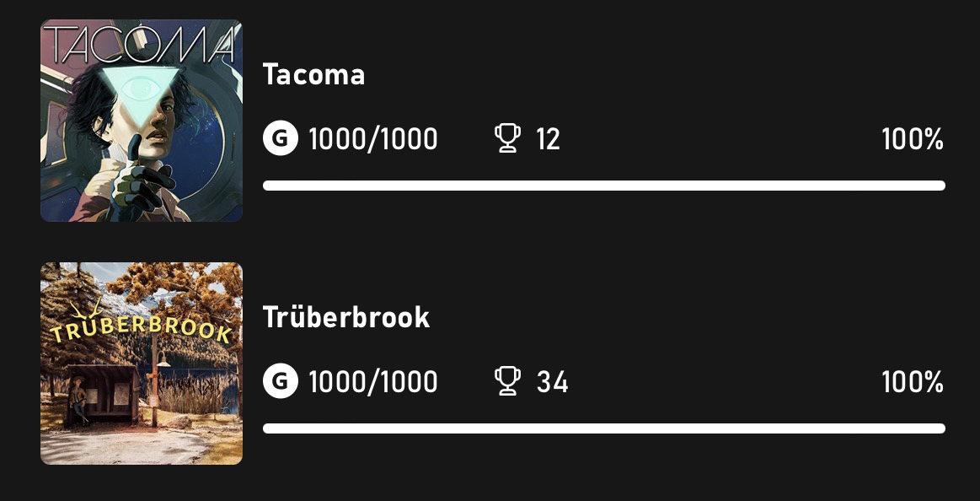980x501 pixels.
Task: Click the Trüberbrook game cover art
Action: point(142,364)
